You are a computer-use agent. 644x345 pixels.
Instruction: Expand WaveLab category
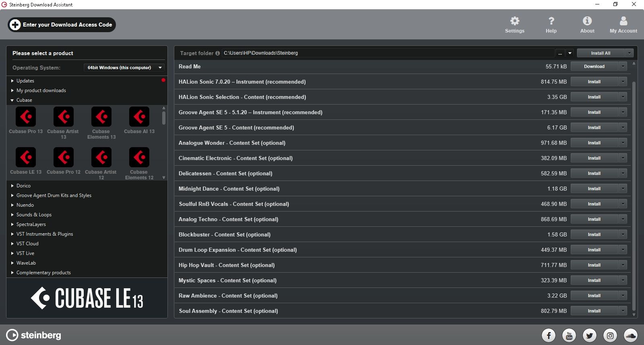[x=12, y=263]
